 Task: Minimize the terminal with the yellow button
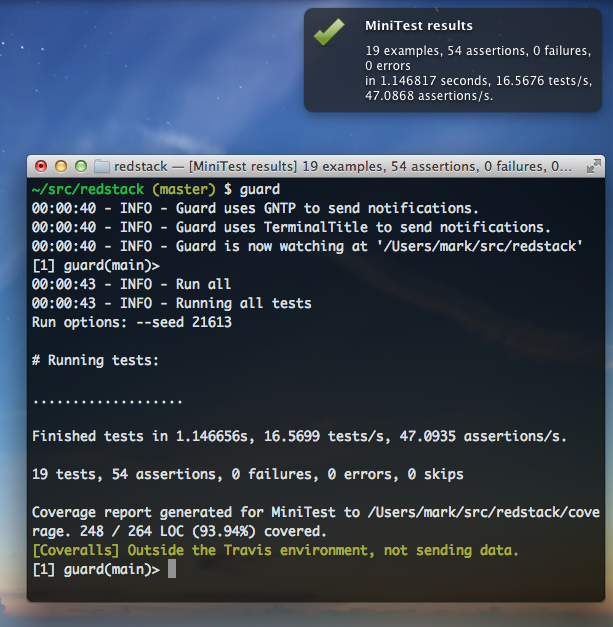click(60, 166)
